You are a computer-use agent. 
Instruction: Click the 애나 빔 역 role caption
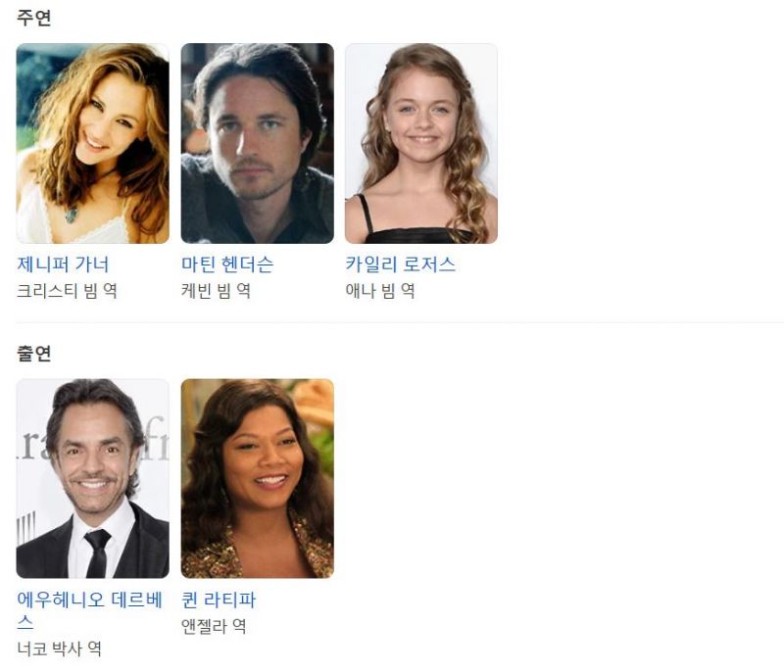[x=379, y=291]
